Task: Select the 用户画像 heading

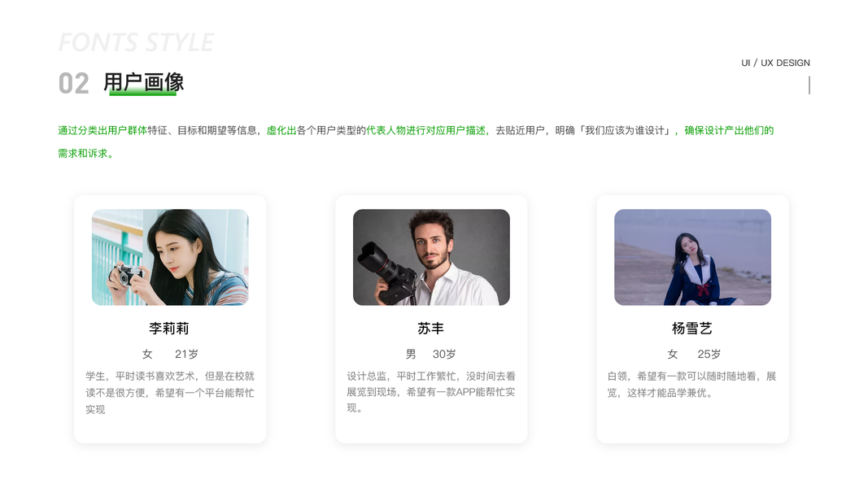Action: [x=144, y=82]
